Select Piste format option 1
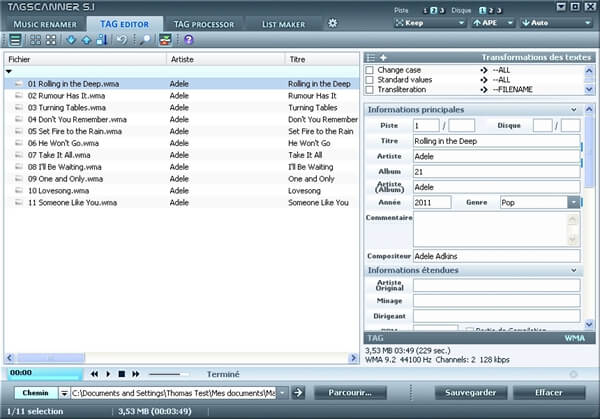The height and width of the screenshot is (419, 600). click(x=426, y=11)
